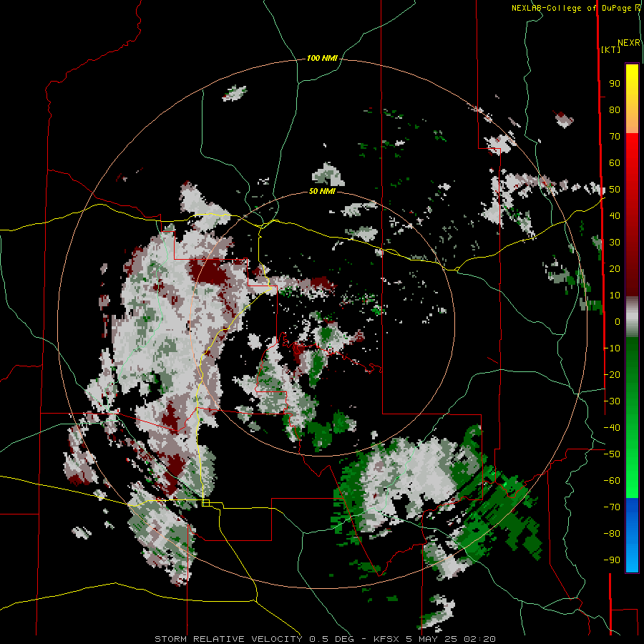Click the positive "20" velocity scale label
644x644 pixels.
(x=615, y=268)
